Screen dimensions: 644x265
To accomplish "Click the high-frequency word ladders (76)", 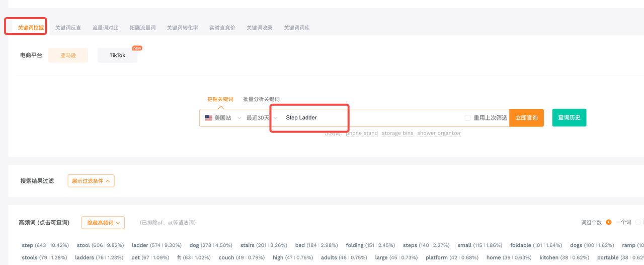I will pyautogui.click(x=99, y=257).
